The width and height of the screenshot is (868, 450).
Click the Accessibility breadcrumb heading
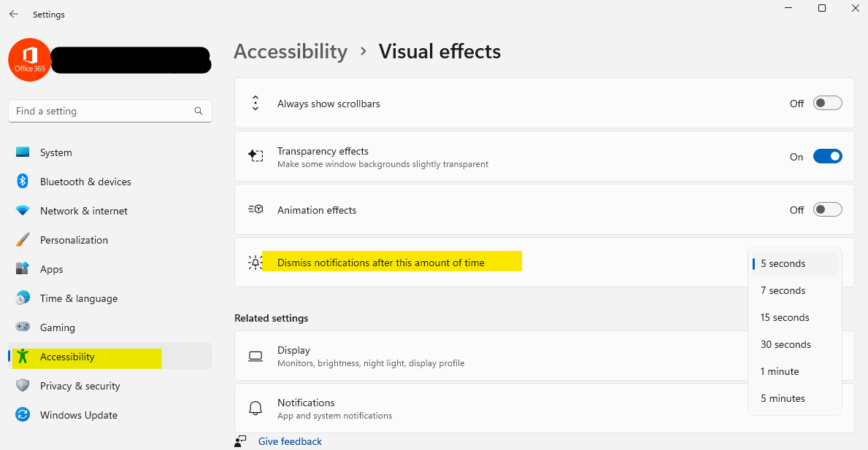[x=291, y=51]
